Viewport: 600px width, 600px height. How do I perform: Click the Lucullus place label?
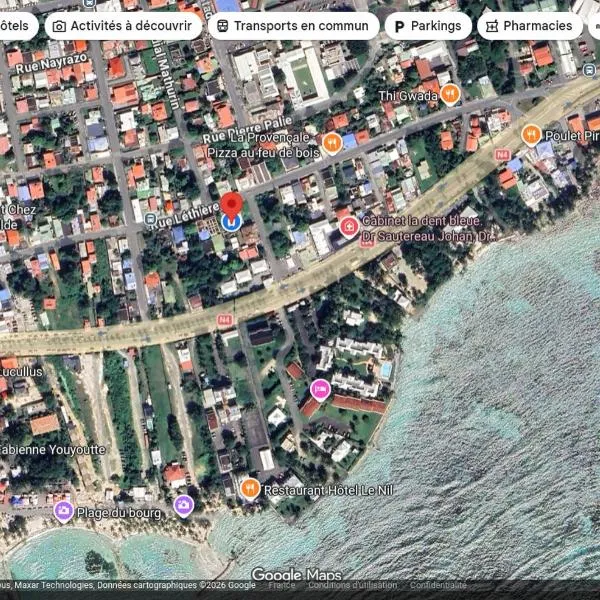click(21, 372)
